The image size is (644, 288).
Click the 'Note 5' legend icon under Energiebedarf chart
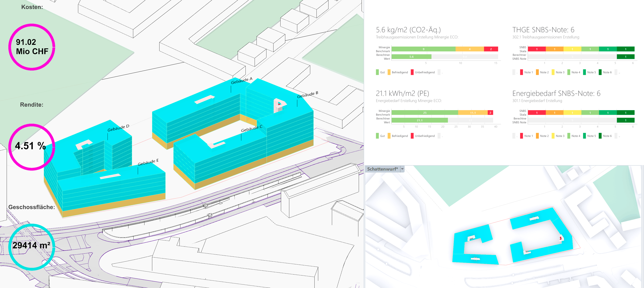[x=584, y=136]
